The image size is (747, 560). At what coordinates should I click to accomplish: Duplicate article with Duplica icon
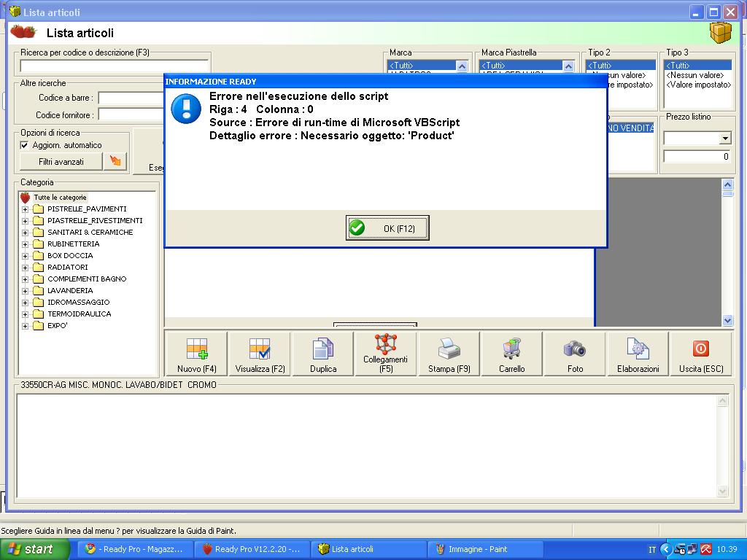[x=323, y=354]
